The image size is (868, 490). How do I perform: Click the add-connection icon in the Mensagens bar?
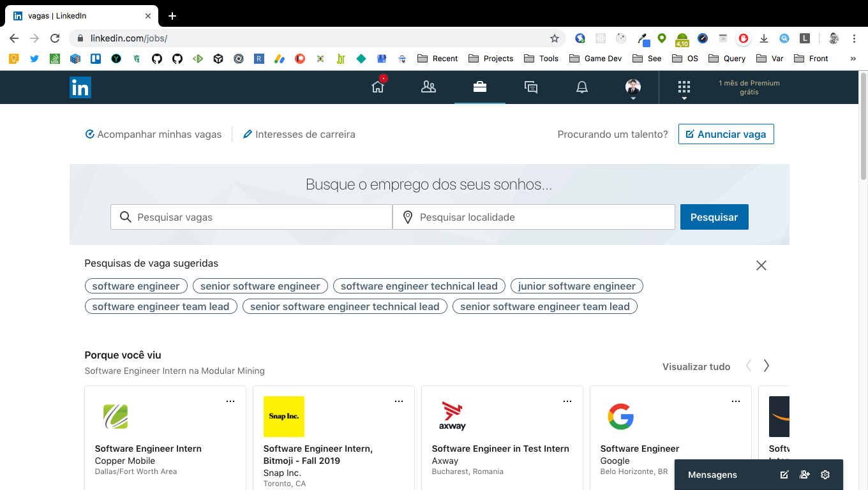click(804, 475)
